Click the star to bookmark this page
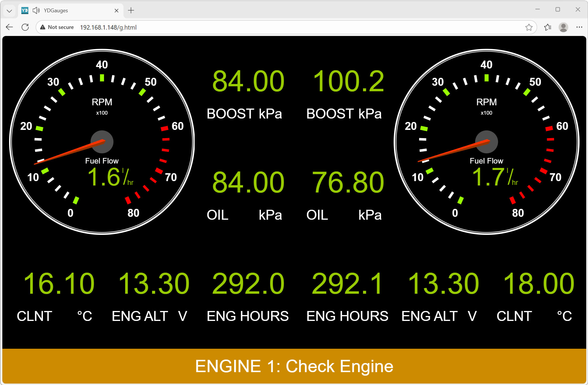Screen dimensions: 588x385 (529, 27)
